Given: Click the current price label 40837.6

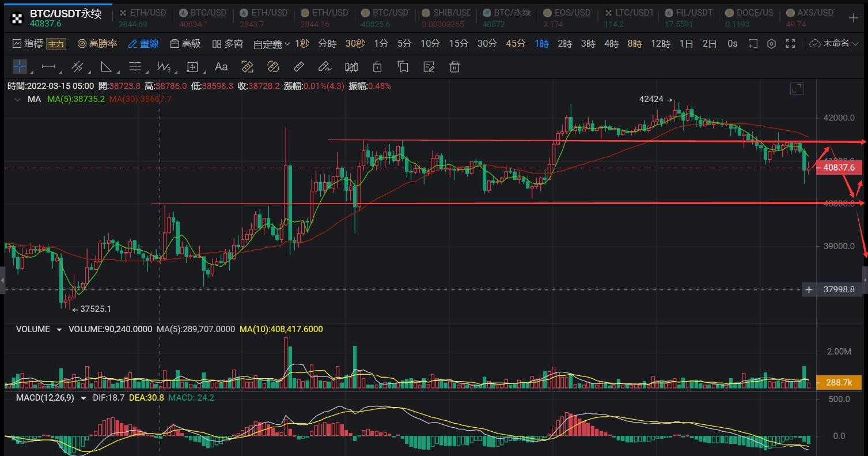Looking at the screenshot, I should point(839,168).
